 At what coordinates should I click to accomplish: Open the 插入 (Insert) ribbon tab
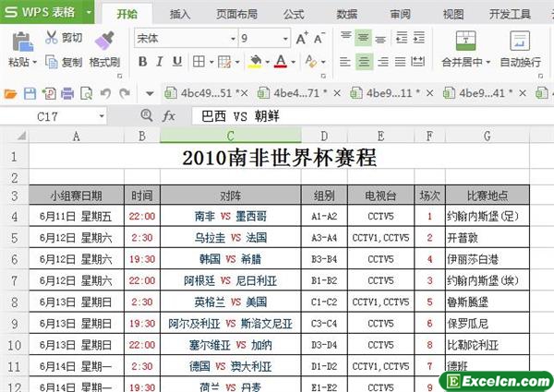[180, 14]
